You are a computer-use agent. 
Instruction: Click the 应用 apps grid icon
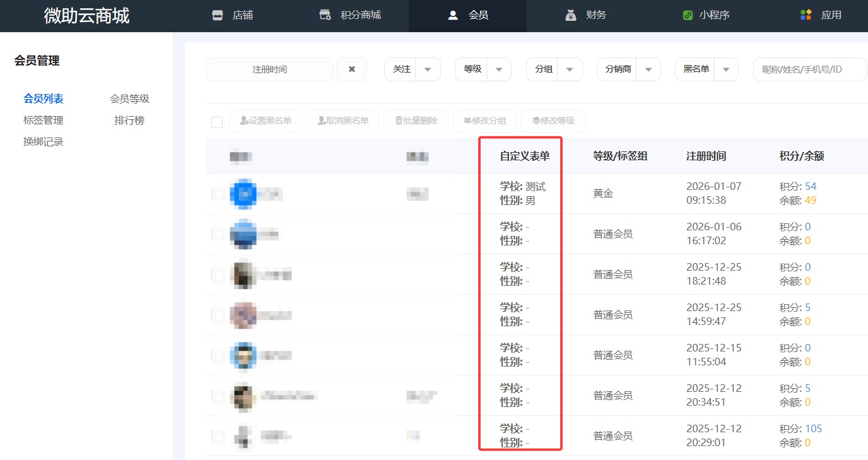tap(806, 14)
